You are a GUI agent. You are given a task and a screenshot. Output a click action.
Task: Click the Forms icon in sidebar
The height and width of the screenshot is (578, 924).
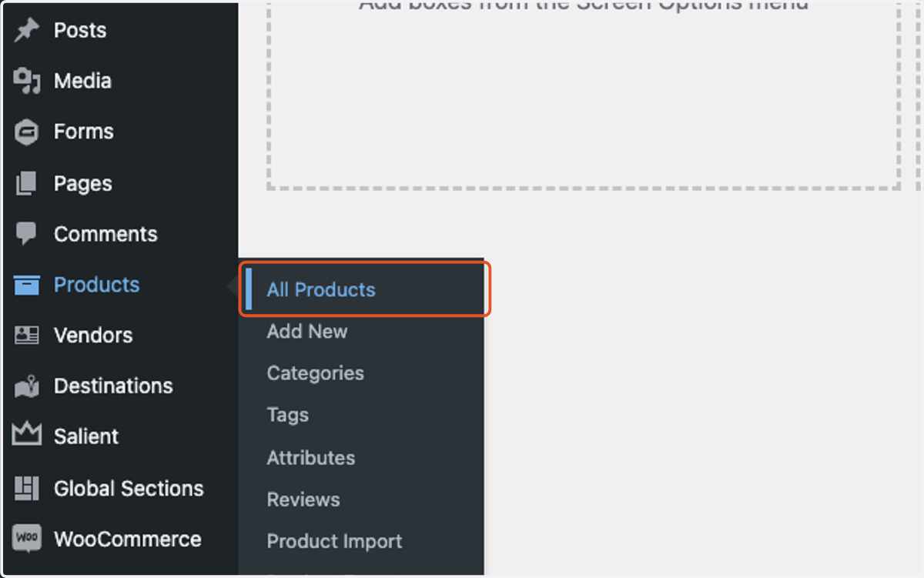tap(27, 132)
